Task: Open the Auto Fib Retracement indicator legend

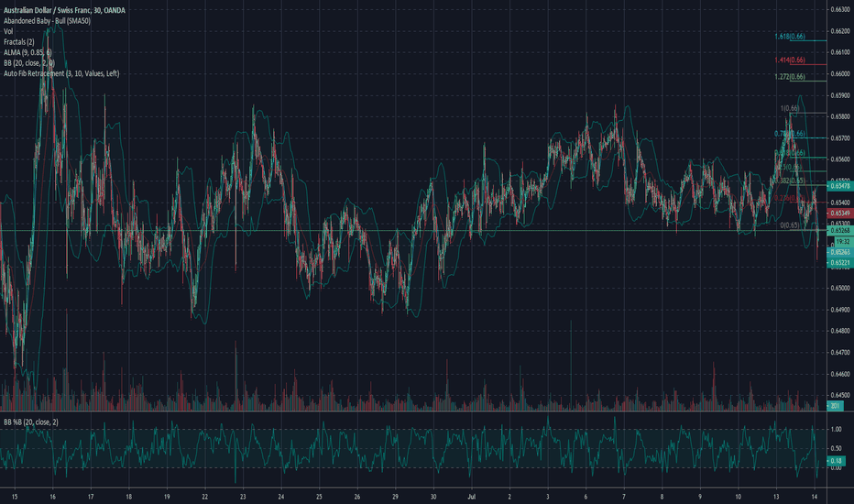Action: click(61, 73)
